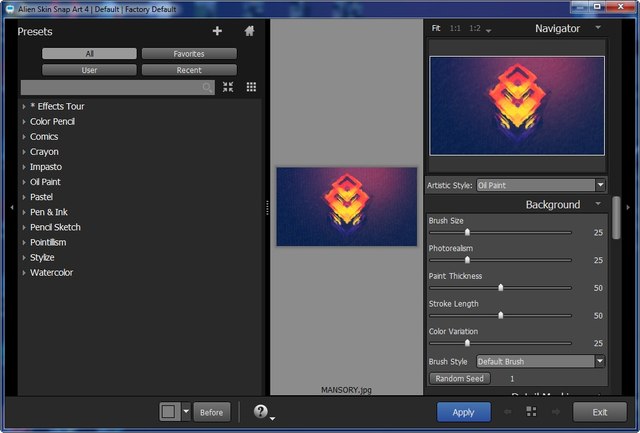Open the Artistic Style dropdown
Image resolution: width=640 pixels, height=433 pixels.
tap(540, 185)
